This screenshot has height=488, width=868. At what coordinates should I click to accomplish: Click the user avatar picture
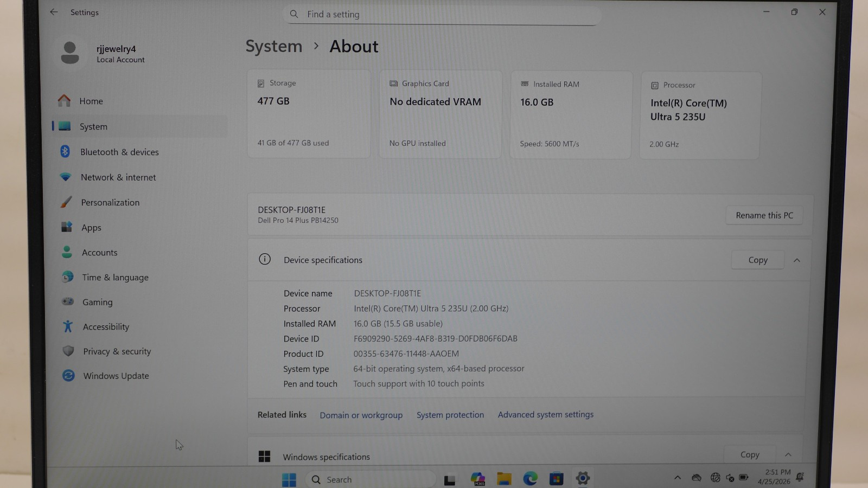pos(70,53)
